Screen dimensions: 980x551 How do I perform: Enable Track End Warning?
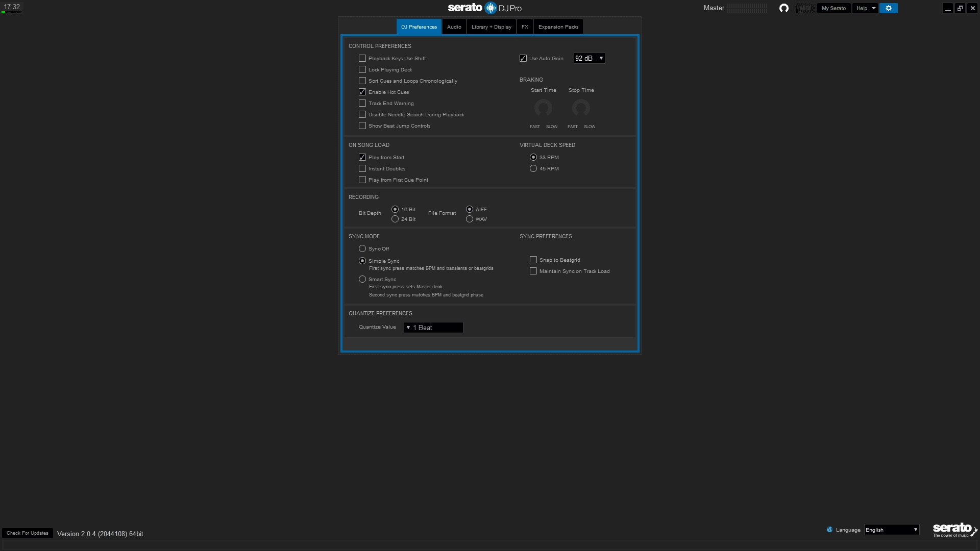coord(362,104)
